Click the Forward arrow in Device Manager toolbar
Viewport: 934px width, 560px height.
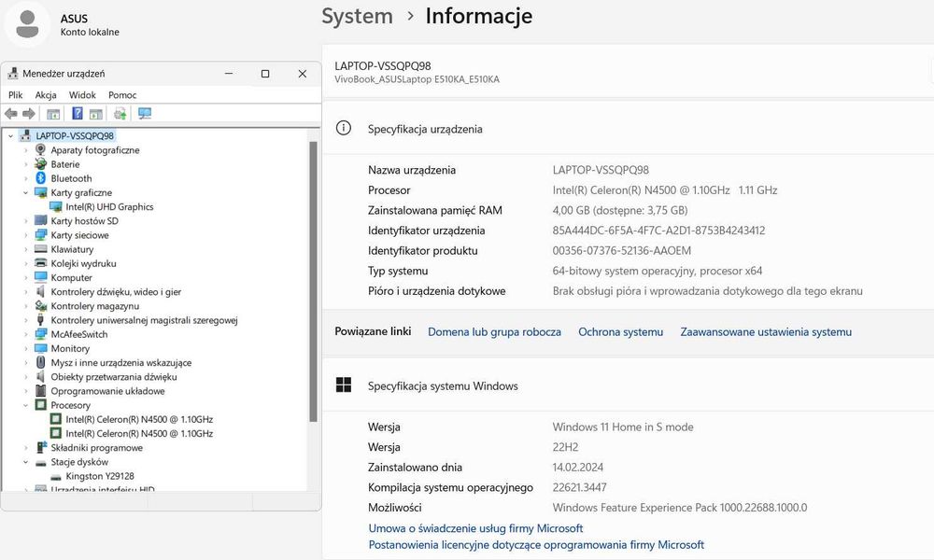pos(29,113)
